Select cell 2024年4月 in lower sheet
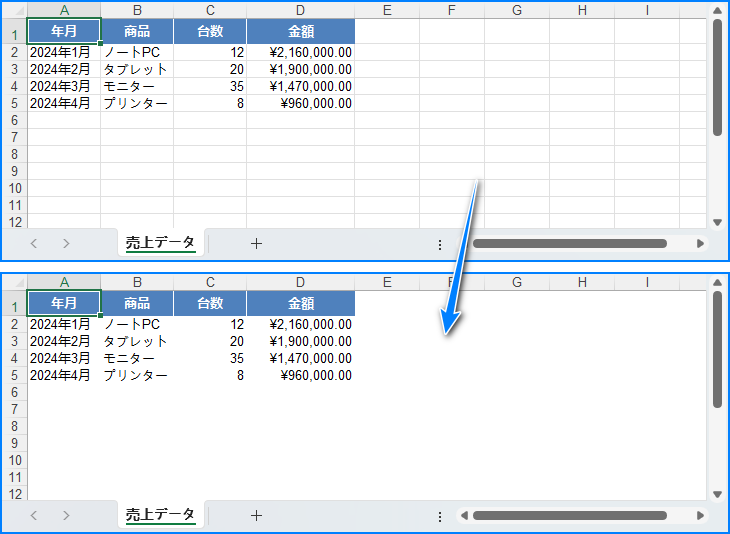Screen dimensions: 730x534 (64, 375)
